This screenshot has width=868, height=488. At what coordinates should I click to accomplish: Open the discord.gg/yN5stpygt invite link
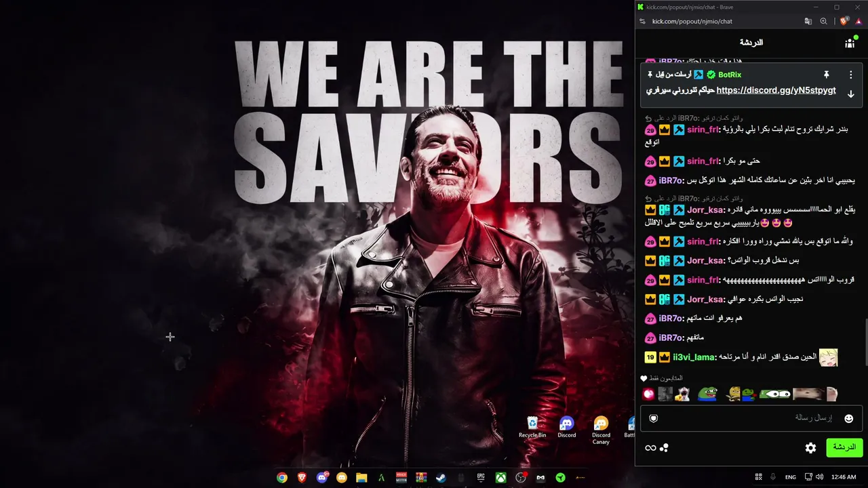pyautogui.click(x=776, y=90)
